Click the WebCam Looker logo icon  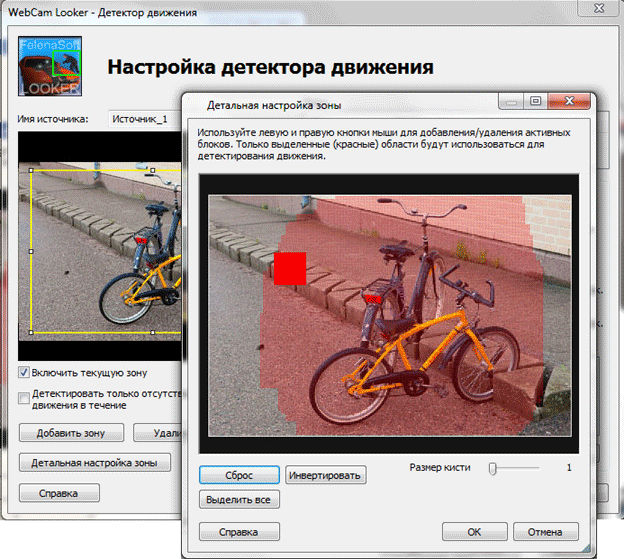pyautogui.click(x=50, y=66)
